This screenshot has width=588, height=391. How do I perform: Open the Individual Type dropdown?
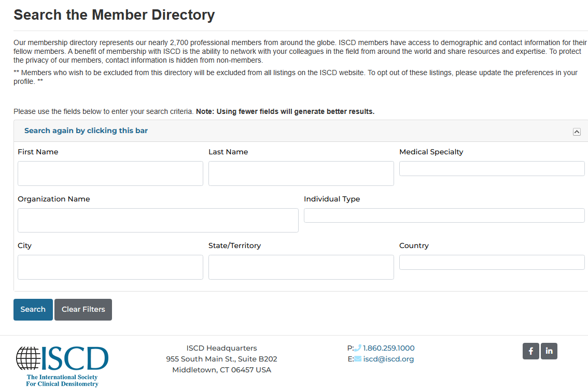coord(444,215)
